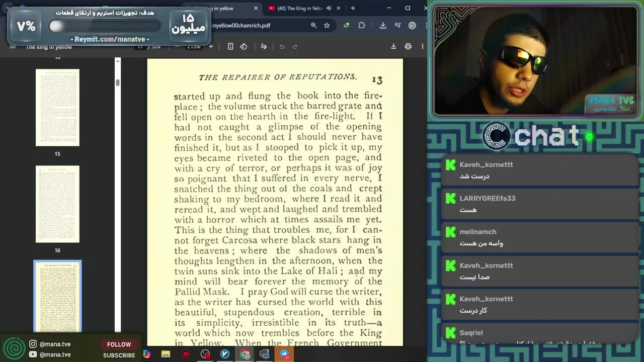This screenshot has width=644, height=362.
Task: Select page 16 thumbnail
Action: [57, 204]
